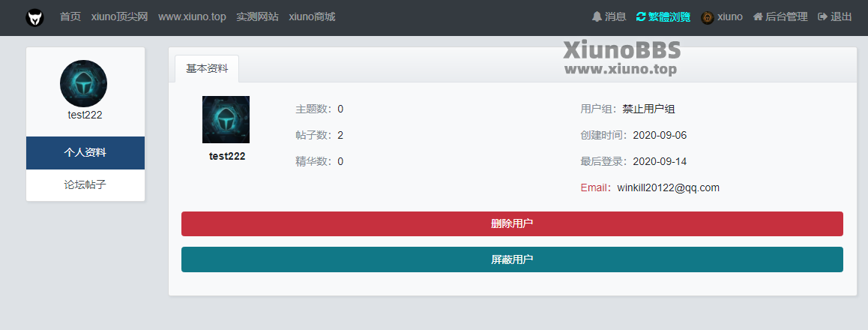
Task: Open xiuno商城 store link
Action: pyautogui.click(x=312, y=16)
